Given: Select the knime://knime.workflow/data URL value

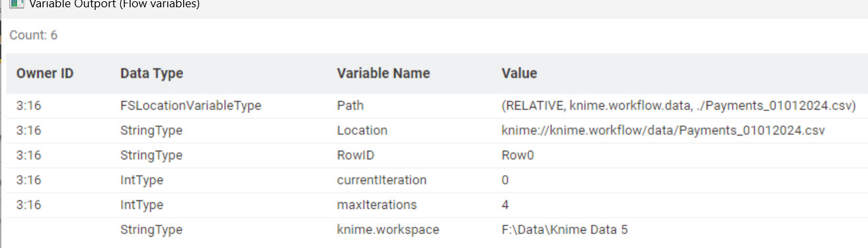Looking at the screenshot, I should pyautogui.click(x=663, y=130).
